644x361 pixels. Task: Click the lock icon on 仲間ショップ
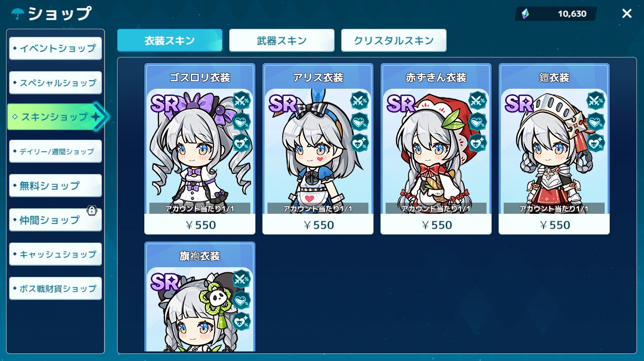click(x=92, y=210)
